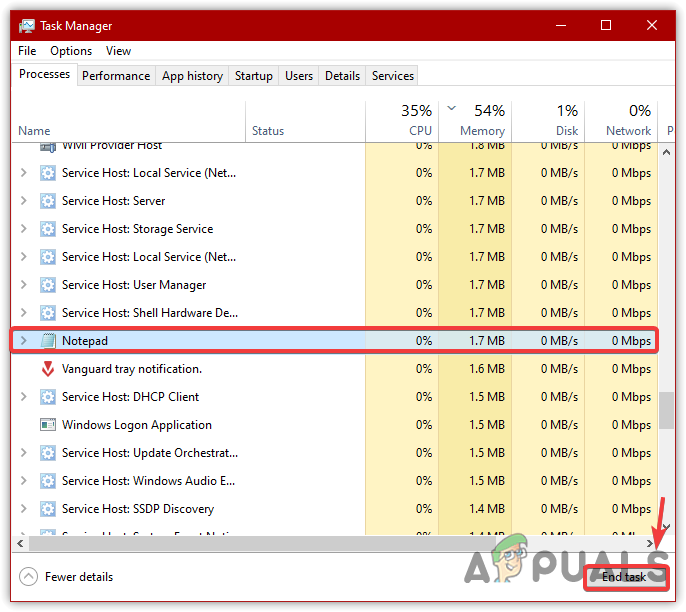Click SSDP Discovery's 1.4 MB memory value
This screenshot has width=686, height=612.
[x=487, y=509]
